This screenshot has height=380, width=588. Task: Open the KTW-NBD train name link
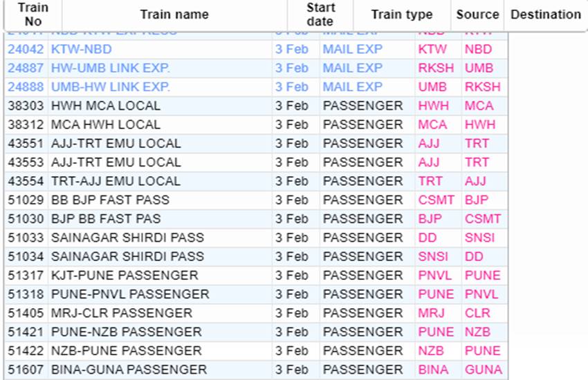[82, 50]
